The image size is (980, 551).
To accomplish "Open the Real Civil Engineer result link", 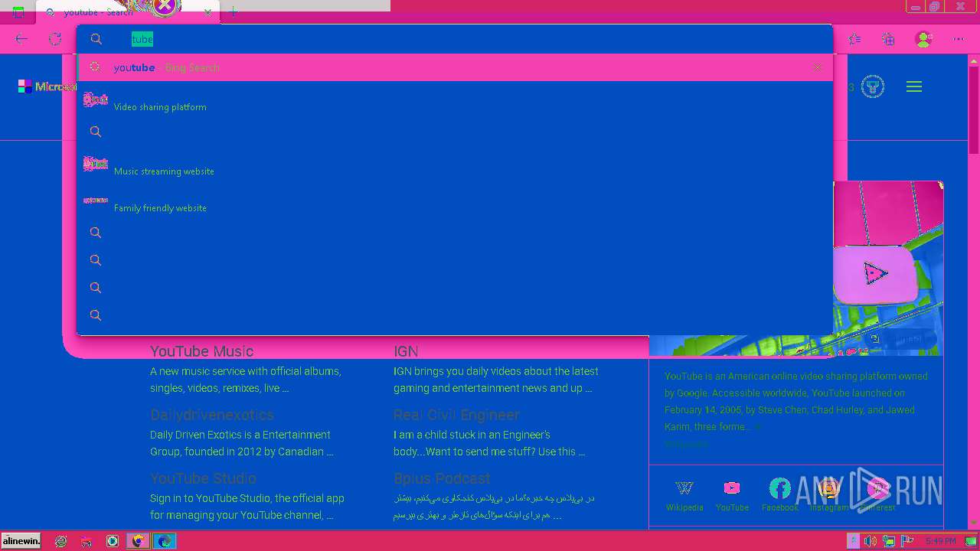I will pos(456,415).
